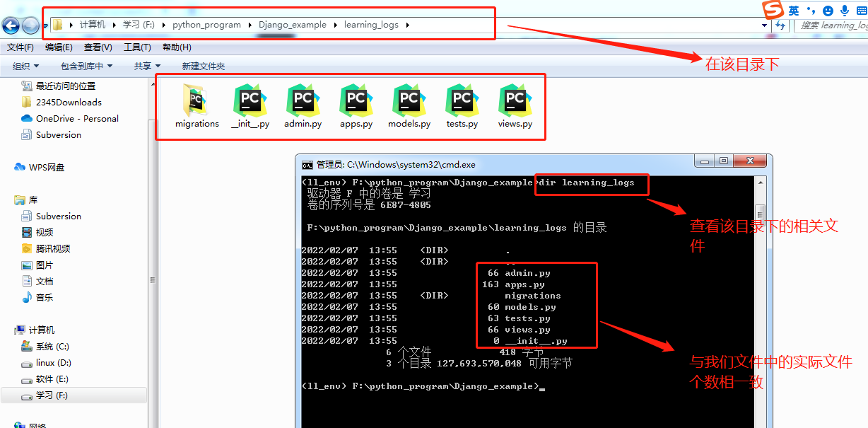Viewport: 868px width, 428px height.
Task: Select Subversion under favorites
Action: point(52,134)
